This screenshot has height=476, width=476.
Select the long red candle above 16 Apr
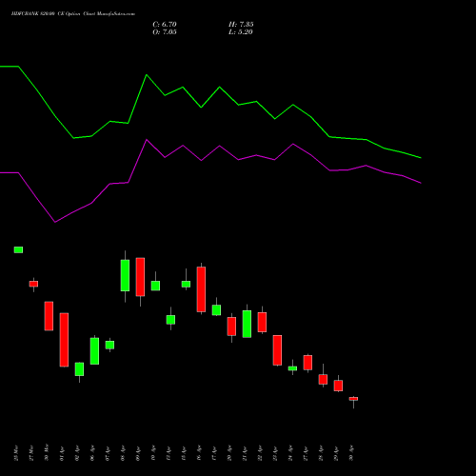pos(201,289)
